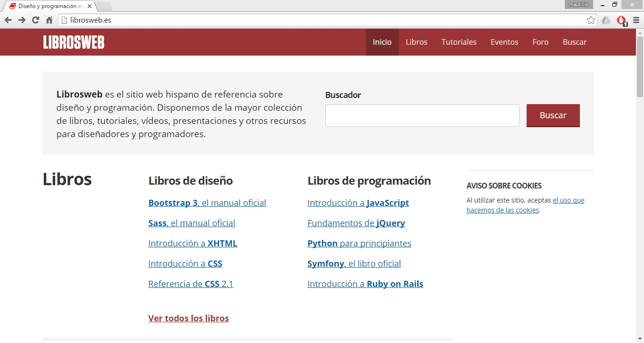Viewport: 644px width, 343px height.
Task: Open Python para principiantes
Action: point(359,243)
